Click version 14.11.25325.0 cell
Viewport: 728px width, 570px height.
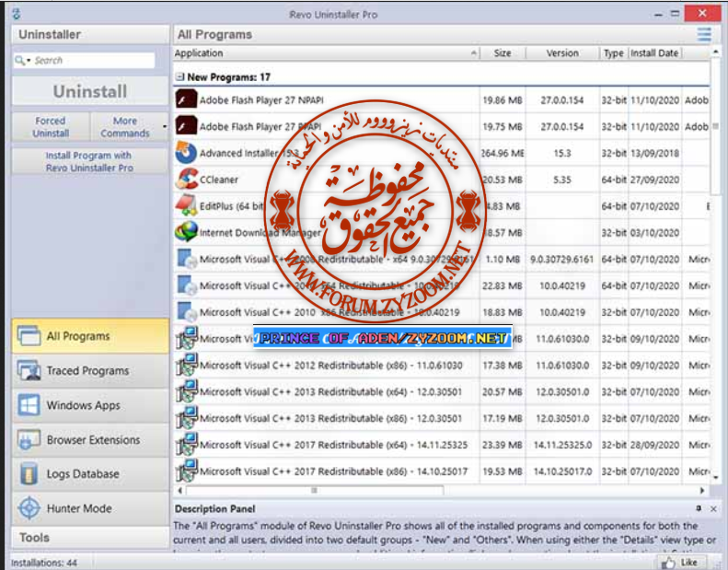coord(562,445)
